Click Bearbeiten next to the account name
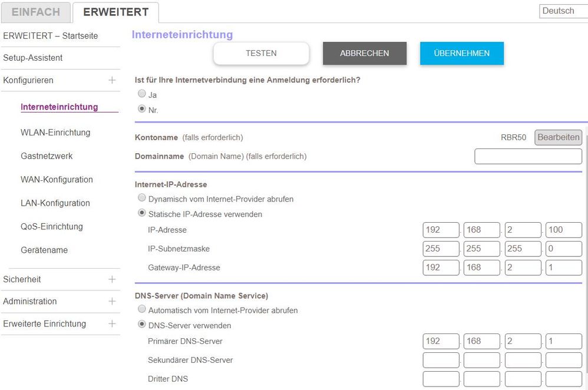This screenshot has width=588, height=390. pyautogui.click(x=558, y=137)
